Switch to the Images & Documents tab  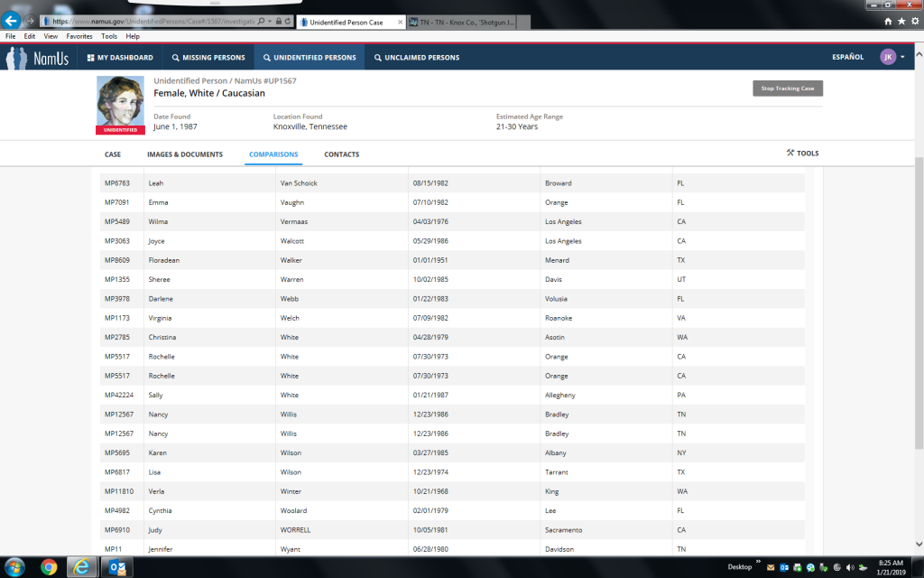coord(185,154)
